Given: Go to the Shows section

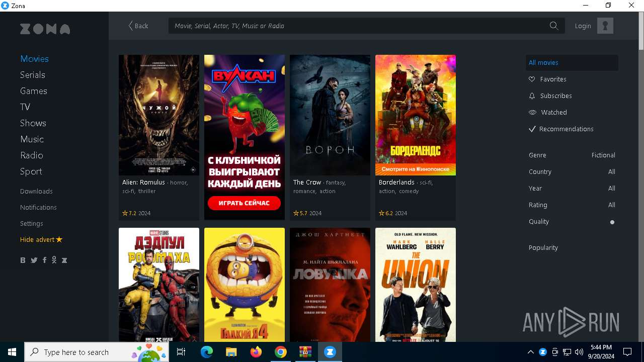Looking at the screenshot, I should click(x=33, y=123).
